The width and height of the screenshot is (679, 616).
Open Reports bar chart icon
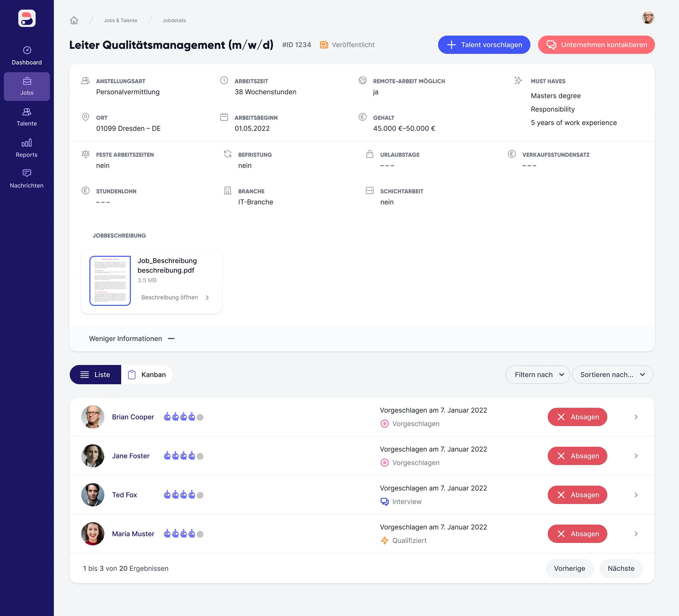[x=27, y=143]
